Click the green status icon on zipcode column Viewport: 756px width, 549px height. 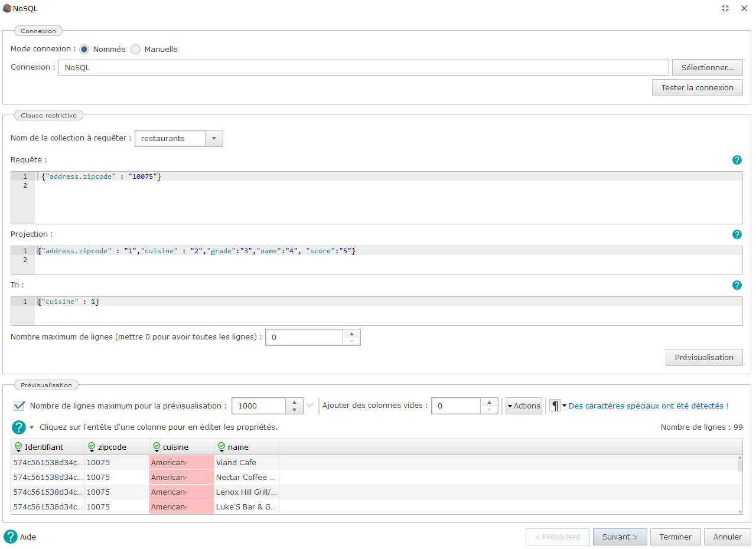tap(92, 447)
